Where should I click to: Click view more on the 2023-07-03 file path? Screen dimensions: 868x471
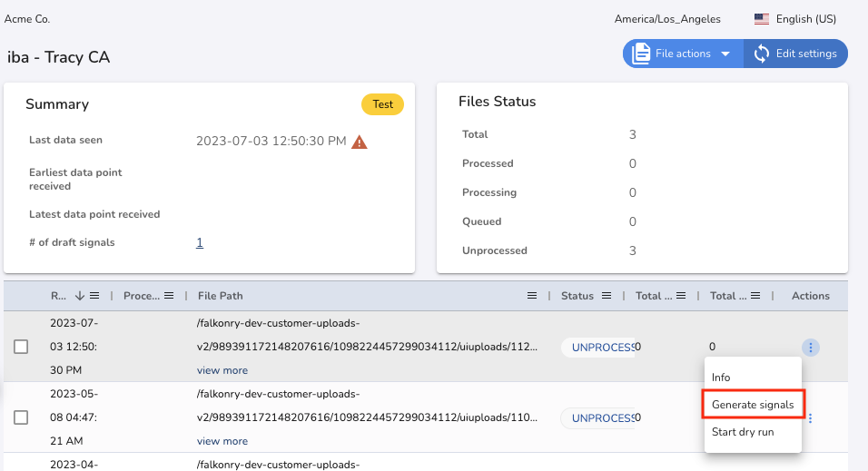click(x=222, y=370)
